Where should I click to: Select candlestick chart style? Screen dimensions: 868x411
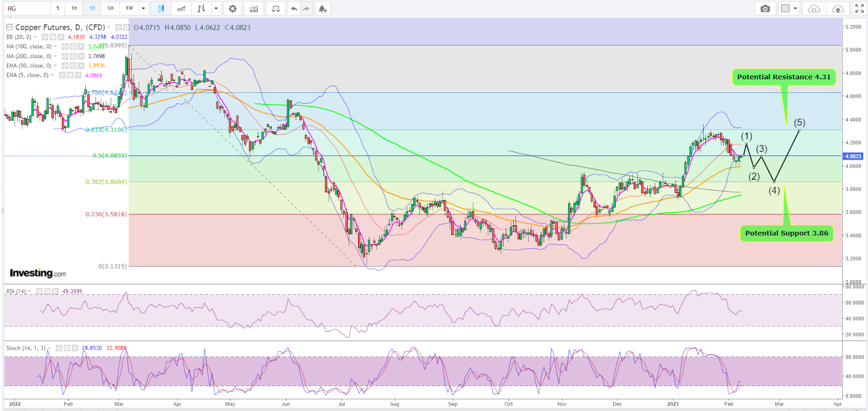point(161,9)
